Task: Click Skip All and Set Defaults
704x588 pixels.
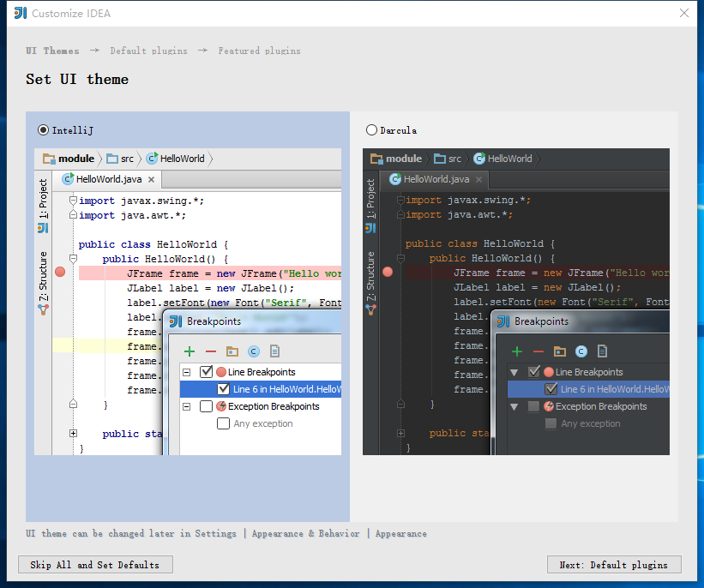Action: point(95,565)
